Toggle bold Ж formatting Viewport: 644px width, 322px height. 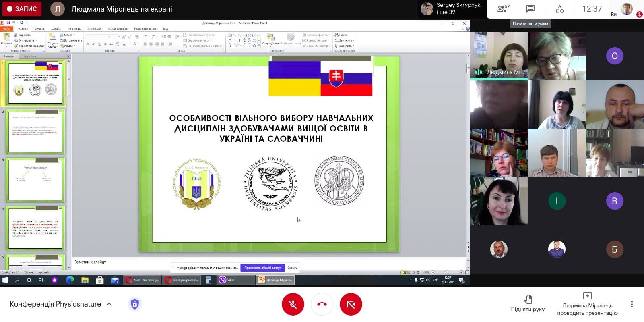pyautogui.click(x=88, y=44)
